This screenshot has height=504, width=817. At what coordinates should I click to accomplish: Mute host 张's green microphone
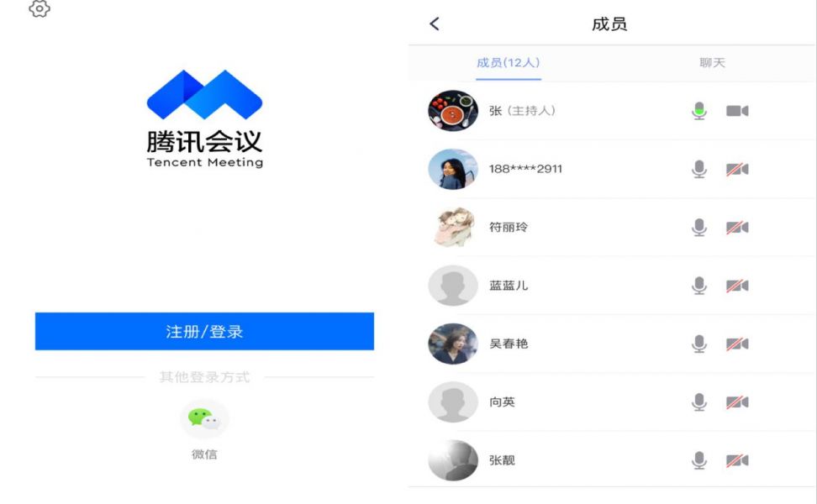(x=699, y=111)
